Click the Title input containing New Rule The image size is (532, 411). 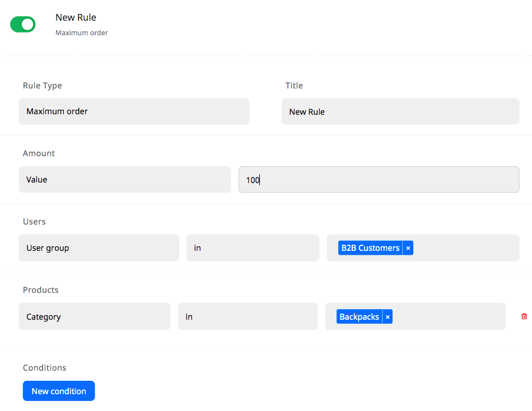[400, 112]
